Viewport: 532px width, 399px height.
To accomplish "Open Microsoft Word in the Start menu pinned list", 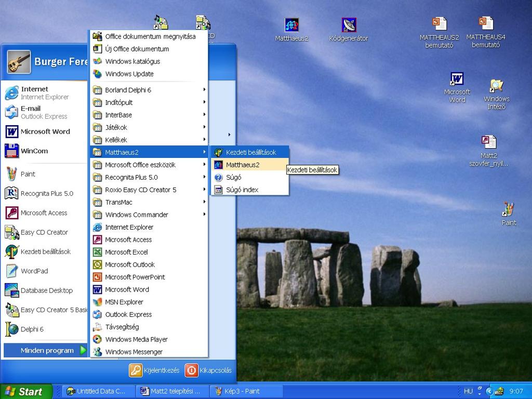I will pos(45,131).
